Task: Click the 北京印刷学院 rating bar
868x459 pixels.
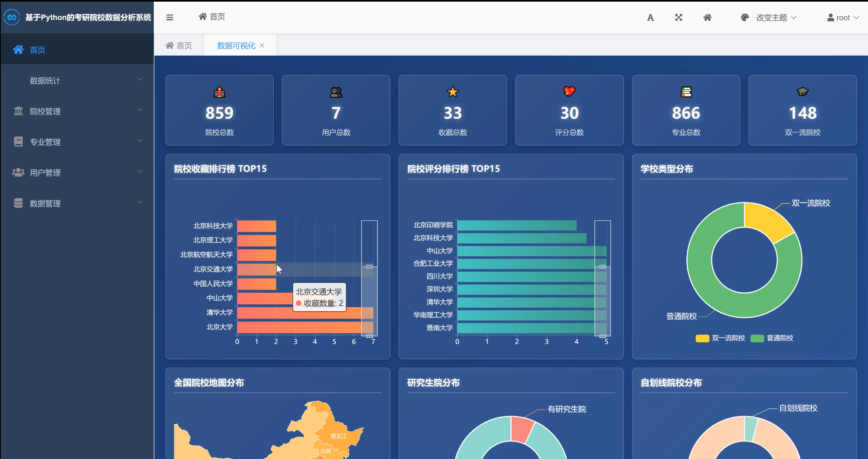Action: pos(517,225)
